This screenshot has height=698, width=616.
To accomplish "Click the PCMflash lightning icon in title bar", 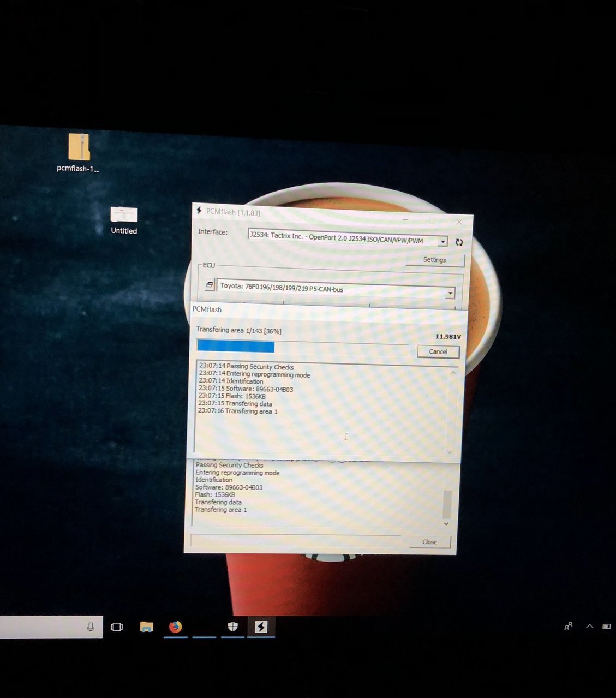I will coord(199,211).
